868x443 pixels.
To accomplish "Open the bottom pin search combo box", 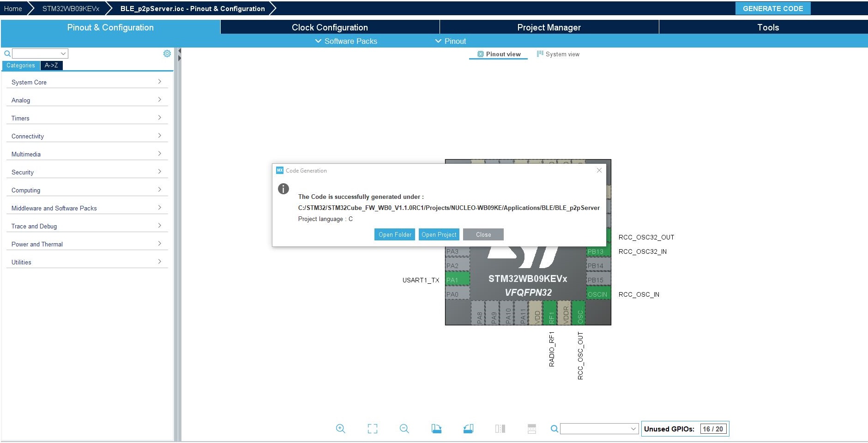I will click(599, 429).
